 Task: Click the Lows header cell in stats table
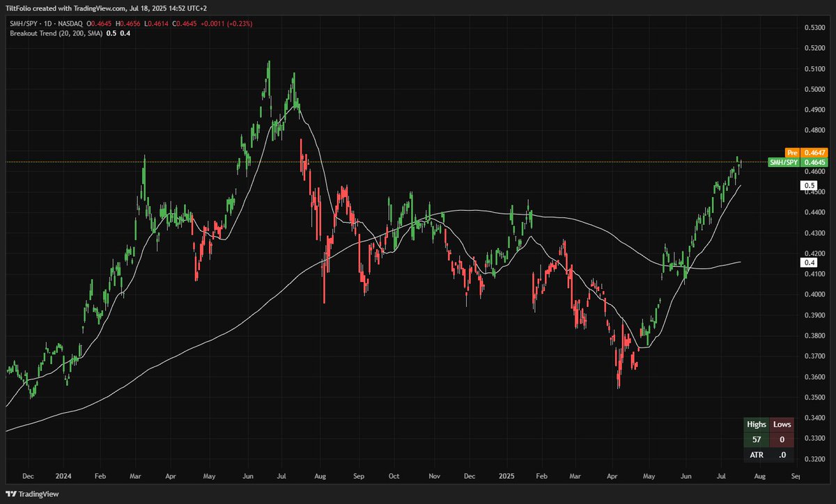[782, 424]
